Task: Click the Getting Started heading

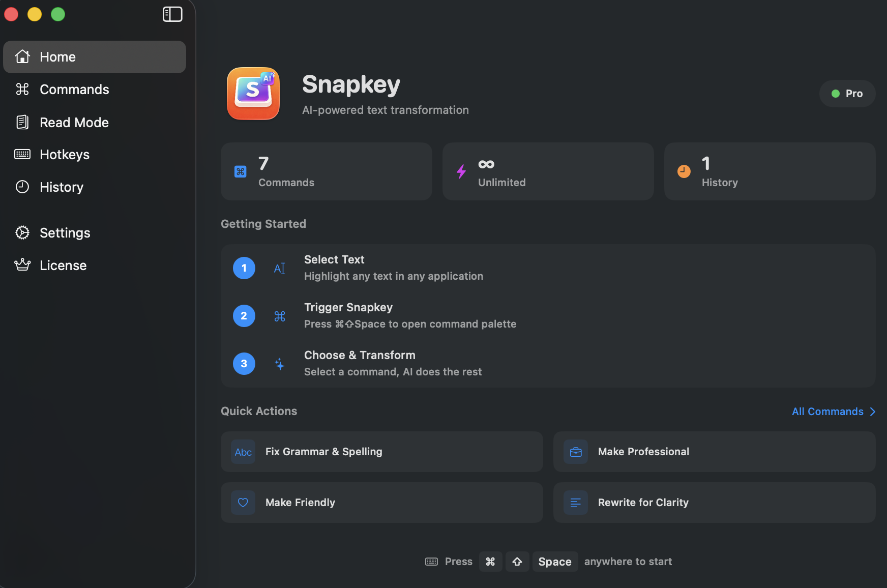Action: (263, 224)
